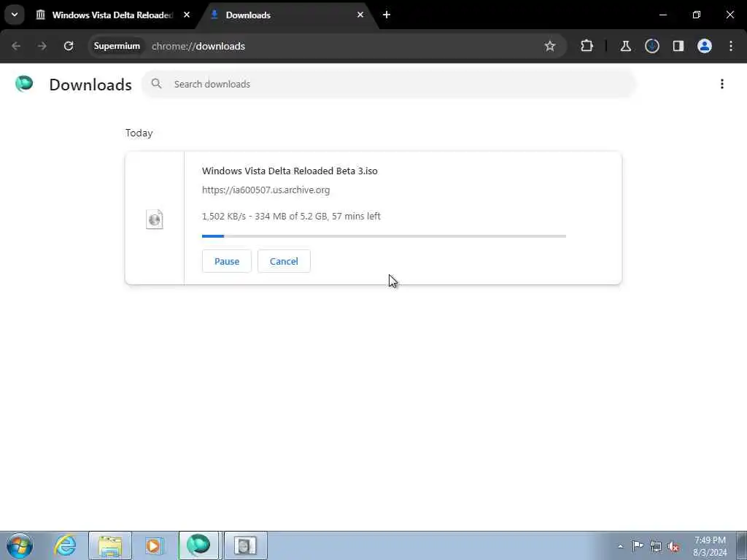The height and width of the screenshot is (560, 747).
Task: Open the disc image taskbar program
Action: tap(245, 545)
